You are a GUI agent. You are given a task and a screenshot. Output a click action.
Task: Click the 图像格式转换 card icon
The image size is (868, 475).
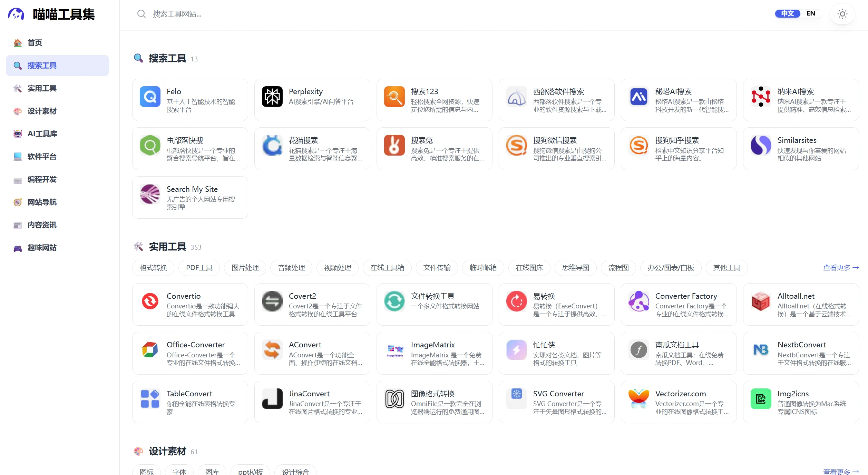(394, 399)
